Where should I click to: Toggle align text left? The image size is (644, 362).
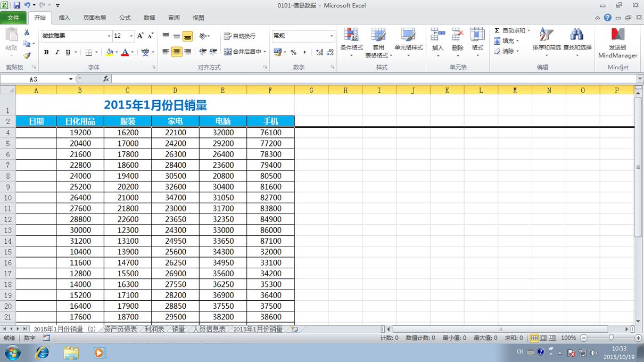click(x=166, y=52)
